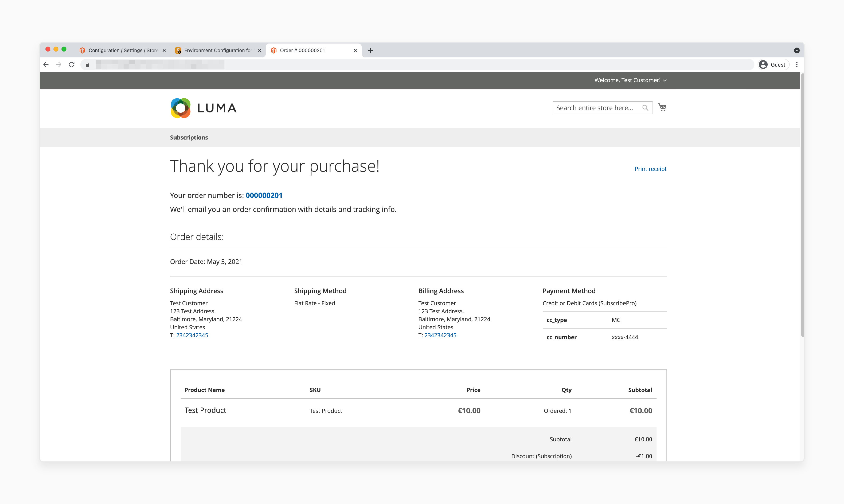Open the Subscriptions menu item
The image size is (844, 504).
pos(189,137)
